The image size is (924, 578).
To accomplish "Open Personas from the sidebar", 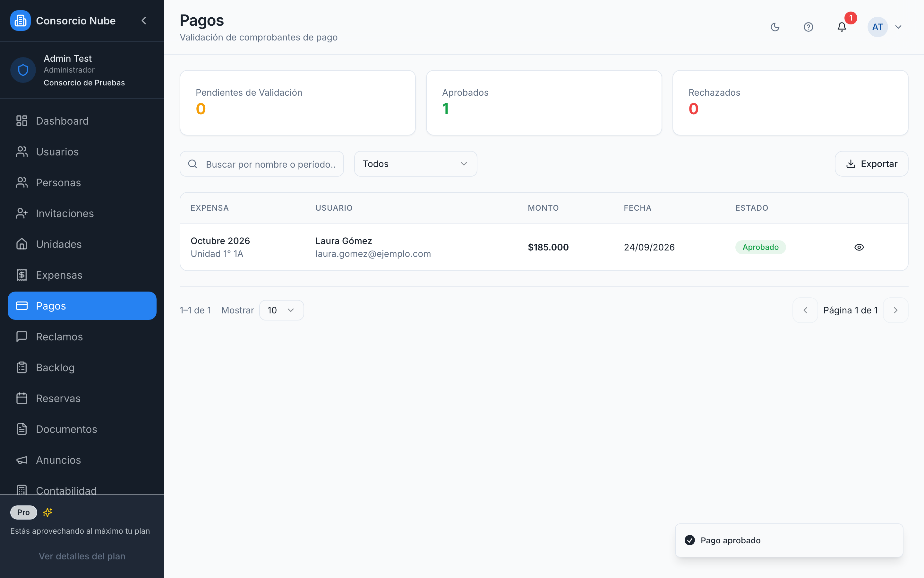I will (x=82, y=182).
